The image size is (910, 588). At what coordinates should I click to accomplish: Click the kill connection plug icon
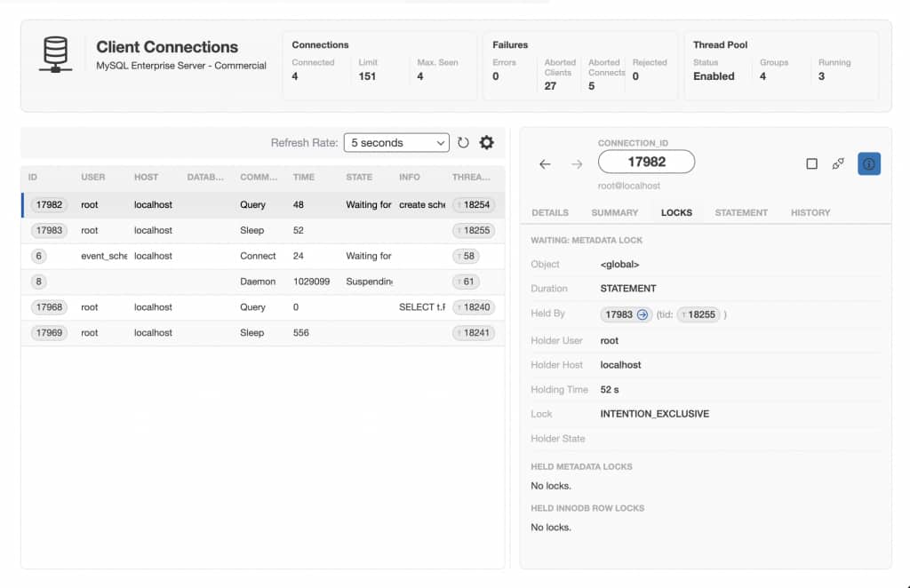point(838,164)
